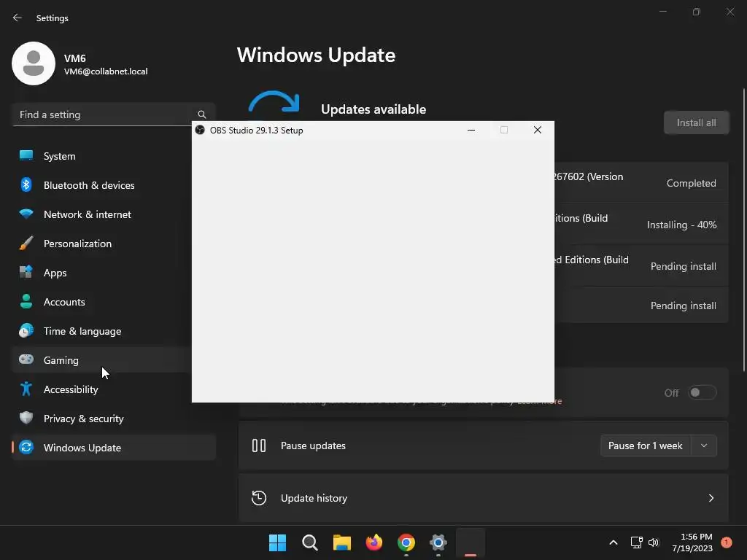Click the notification badge in the tray
Image resolution: width=747 pixels, height=560 pixels.
726,542
